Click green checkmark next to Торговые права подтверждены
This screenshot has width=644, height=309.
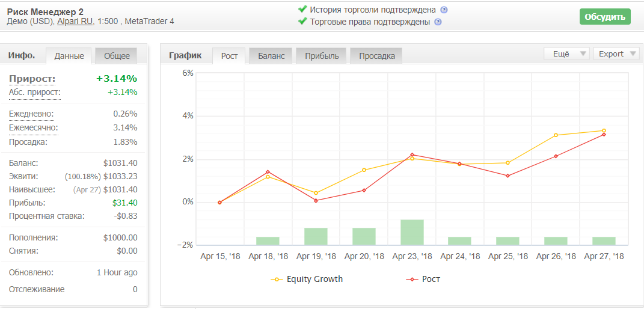[302, 21]
